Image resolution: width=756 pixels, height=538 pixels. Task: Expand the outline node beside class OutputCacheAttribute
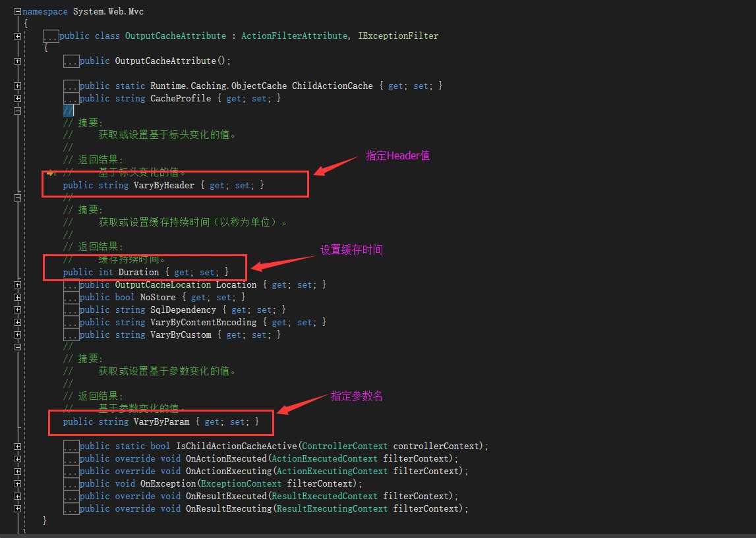pos(17,36)
